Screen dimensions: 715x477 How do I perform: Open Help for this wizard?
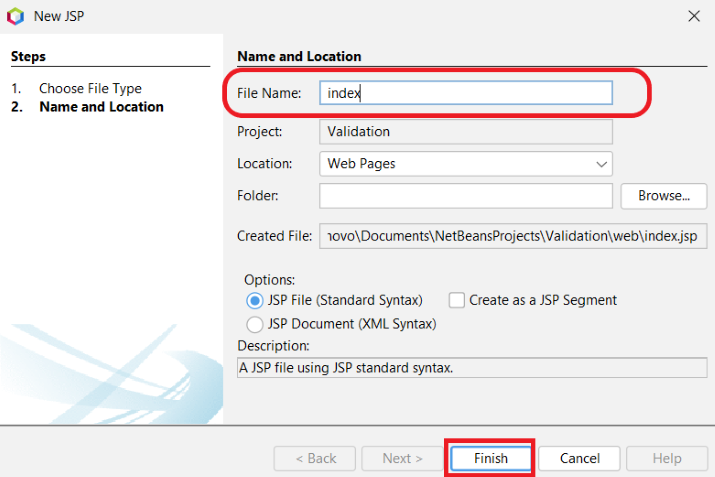coord(666,458)
